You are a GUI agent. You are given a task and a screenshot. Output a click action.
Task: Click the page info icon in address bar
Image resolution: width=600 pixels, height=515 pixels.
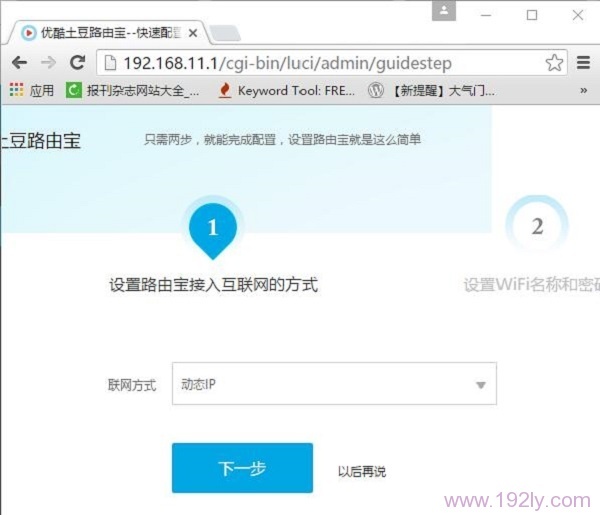pos(111,63)
